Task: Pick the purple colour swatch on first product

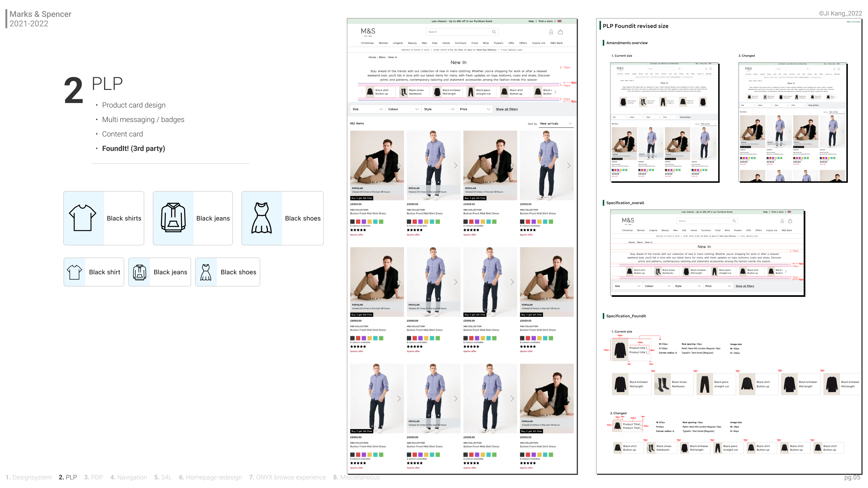Action: pos(363,222)
